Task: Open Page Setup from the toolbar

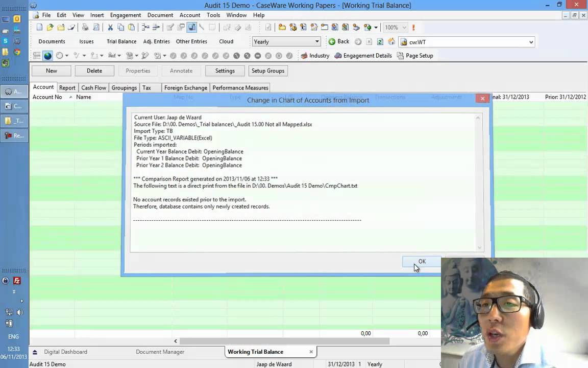Action: (x=415, y=56)
